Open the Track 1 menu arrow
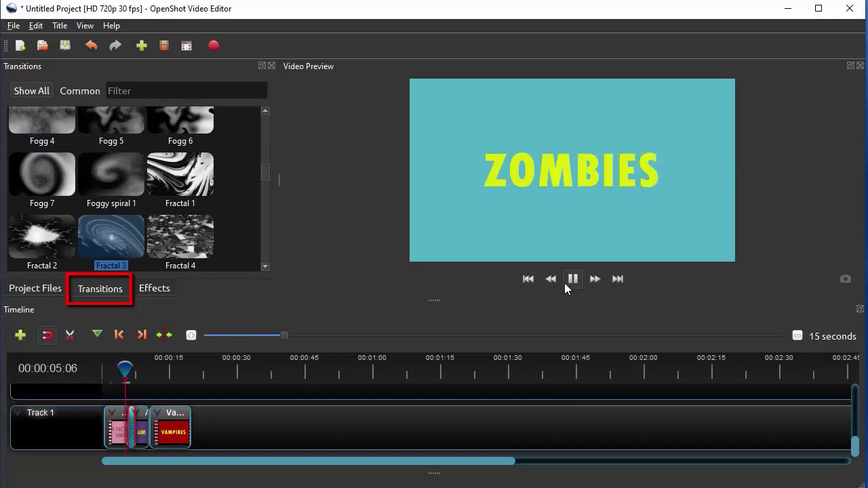The height and width of the screenshot is (488, 868). click(x=18, y=412)
